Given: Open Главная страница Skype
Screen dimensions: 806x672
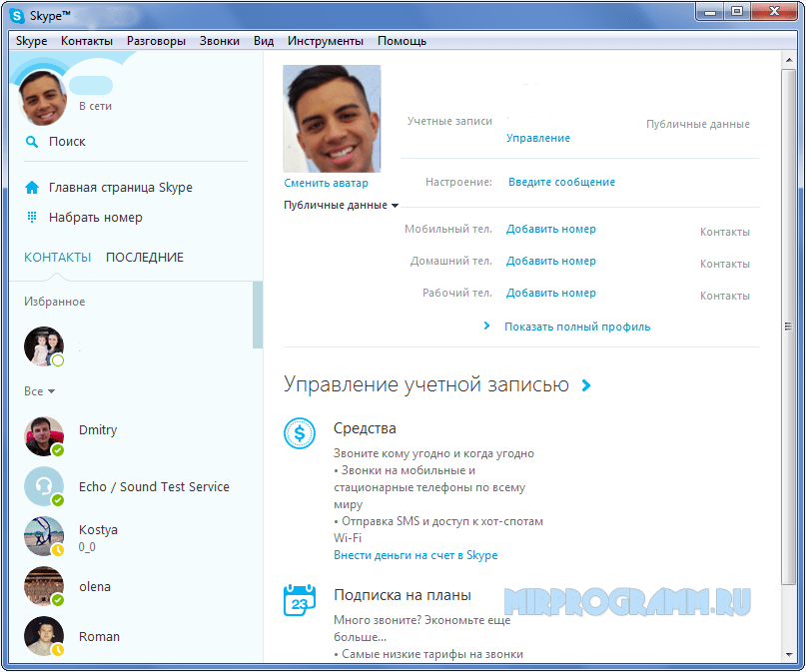Looking at the screenshot, I should (x=120, y=188).
